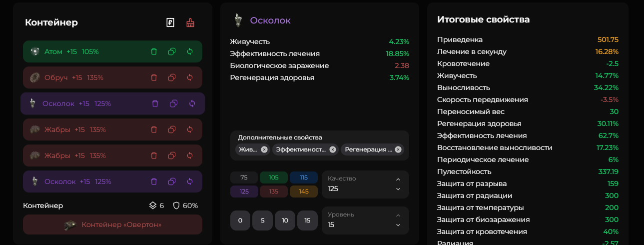The height and width of the screenshot is (245, 644).
Task: Select the Обруч +15 135% artifact row
Action: 112,77
